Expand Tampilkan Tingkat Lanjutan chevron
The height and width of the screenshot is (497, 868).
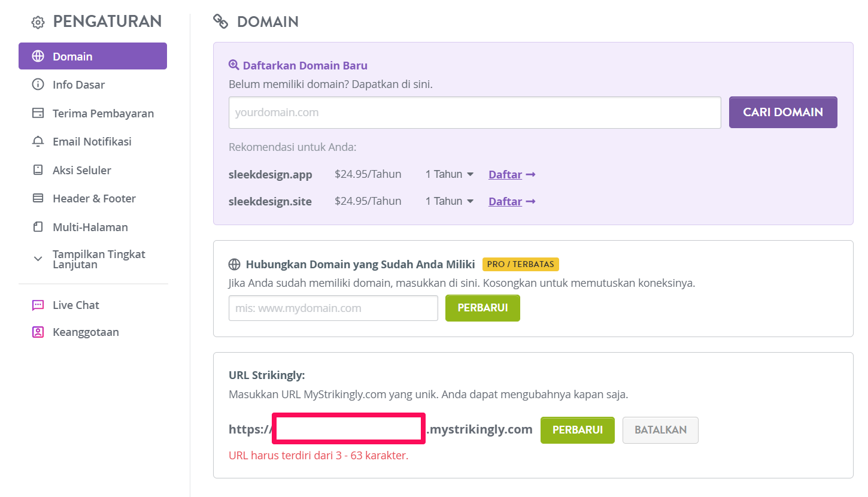38,259
